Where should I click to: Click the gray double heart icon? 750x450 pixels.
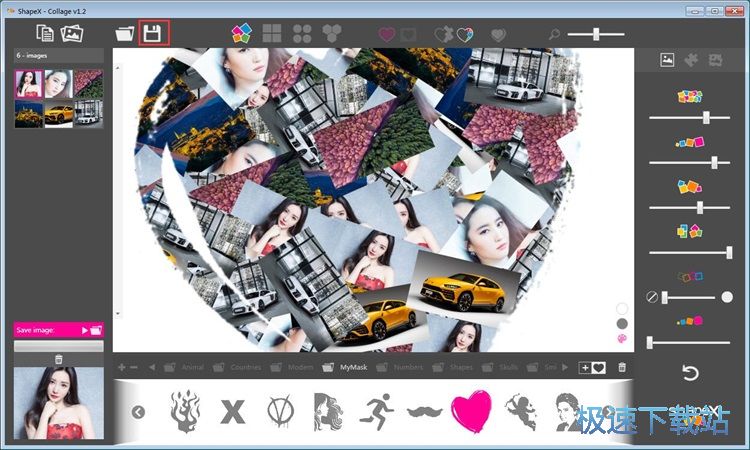click(498, 35)
